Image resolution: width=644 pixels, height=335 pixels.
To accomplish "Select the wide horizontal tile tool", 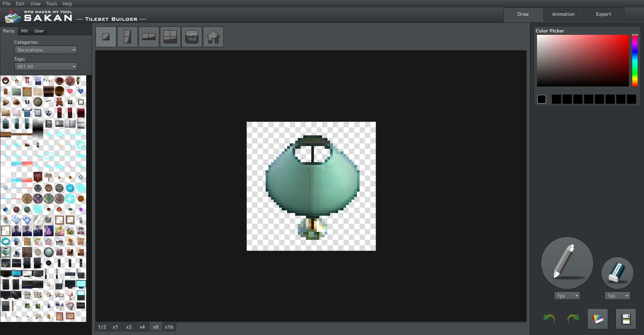I will tap(149, 37).
